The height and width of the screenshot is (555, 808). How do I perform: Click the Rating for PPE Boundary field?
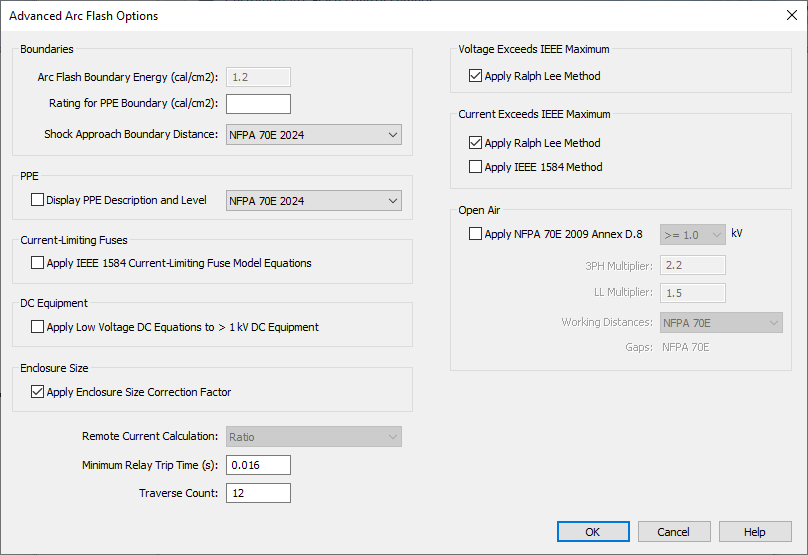[258, 104]
